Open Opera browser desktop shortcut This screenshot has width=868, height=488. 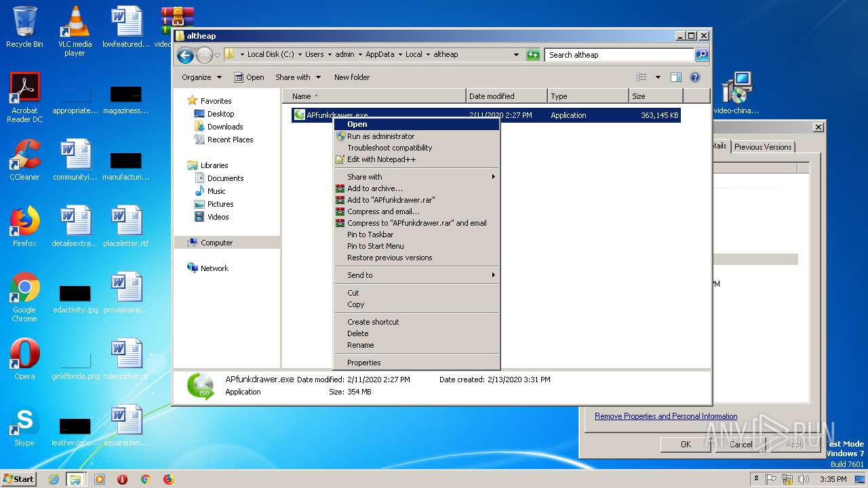(x=24, y=359)
